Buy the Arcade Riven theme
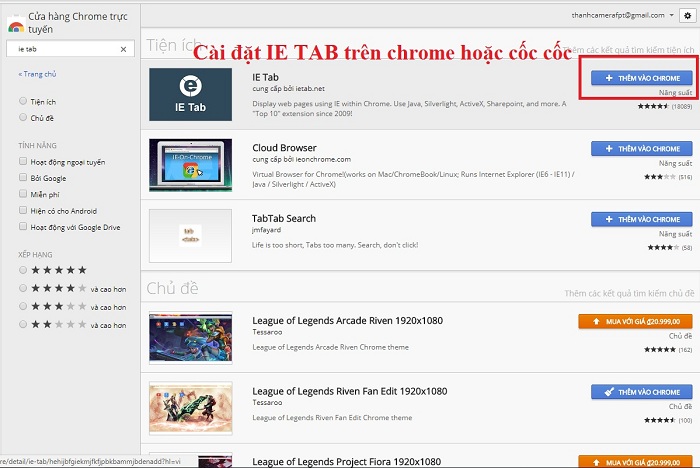The image size is (700, 468). 635,322
